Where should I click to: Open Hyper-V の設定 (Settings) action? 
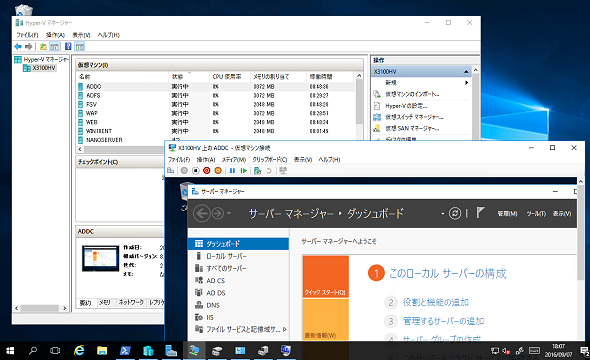point(406,106)
